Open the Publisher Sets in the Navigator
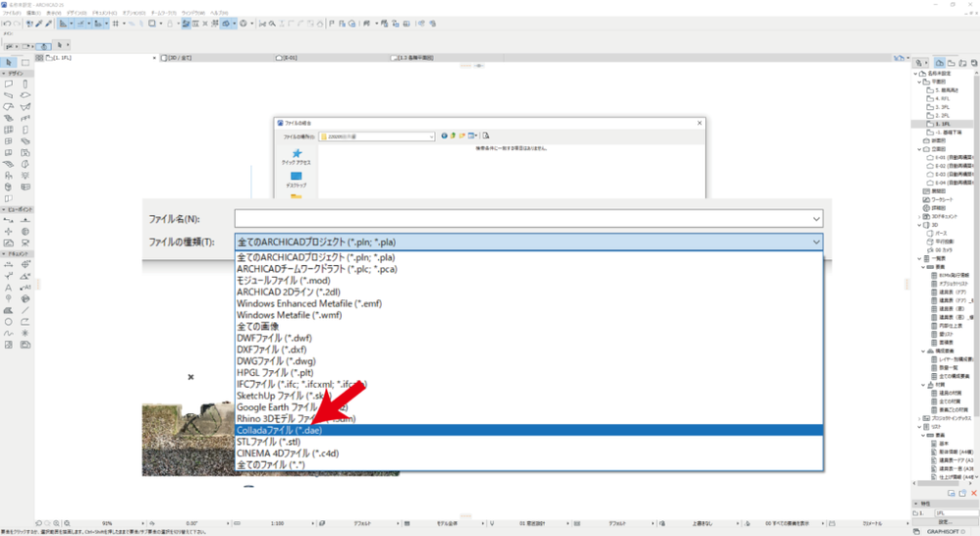This screenshot has width=980, height=536. click(x=974, y=63)
